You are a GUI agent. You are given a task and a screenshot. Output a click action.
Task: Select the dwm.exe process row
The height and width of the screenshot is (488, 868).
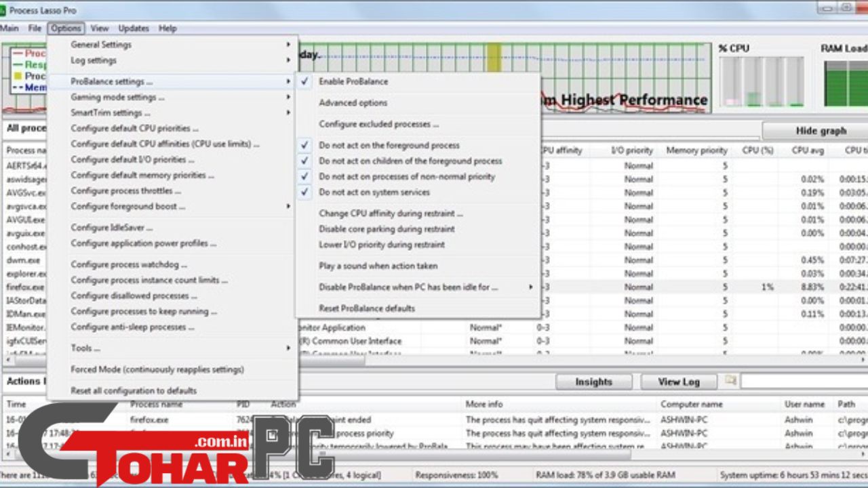coord(24,260)
